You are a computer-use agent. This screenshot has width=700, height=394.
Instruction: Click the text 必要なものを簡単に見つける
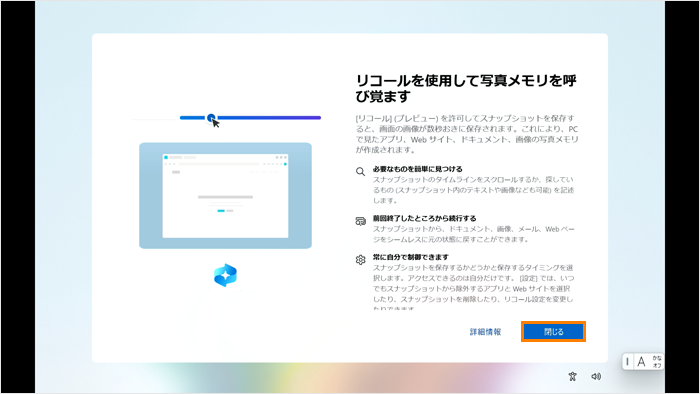[417, 169]
